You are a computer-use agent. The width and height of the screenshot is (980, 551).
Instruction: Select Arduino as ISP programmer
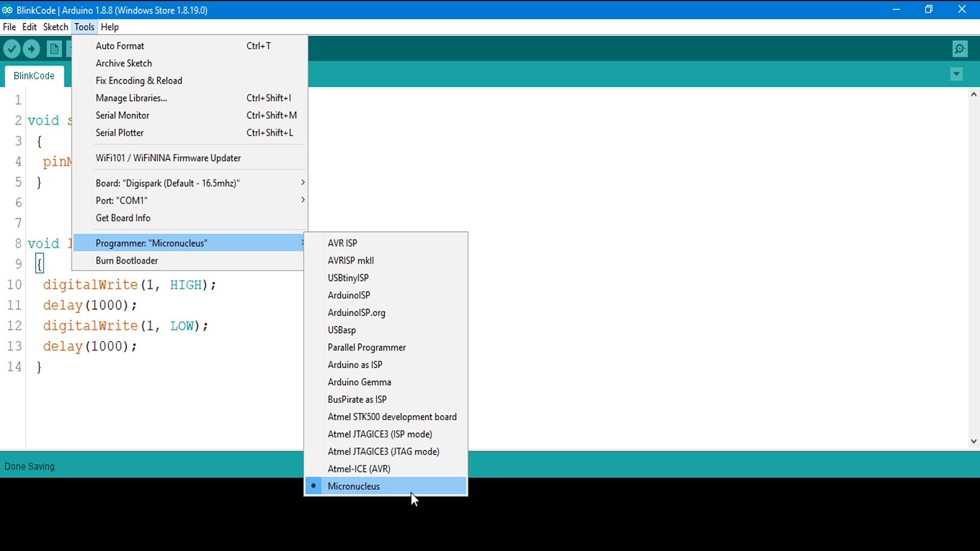click(x=355, y=365)
